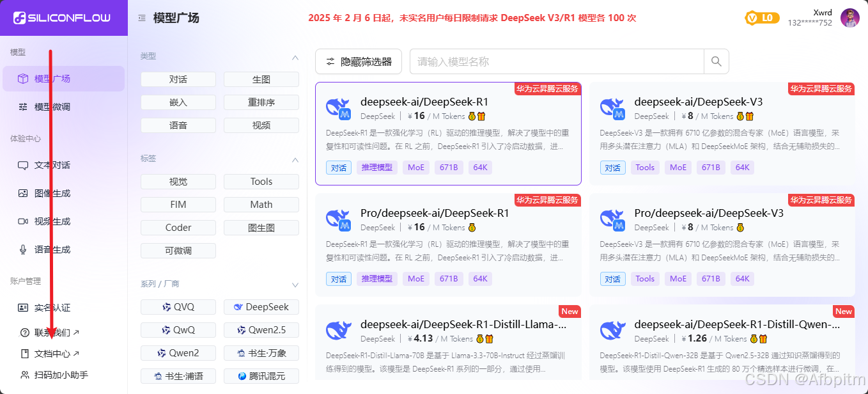
Task: Collapse sidebar using menu fold icon
Action: click(x=142, y=18)
